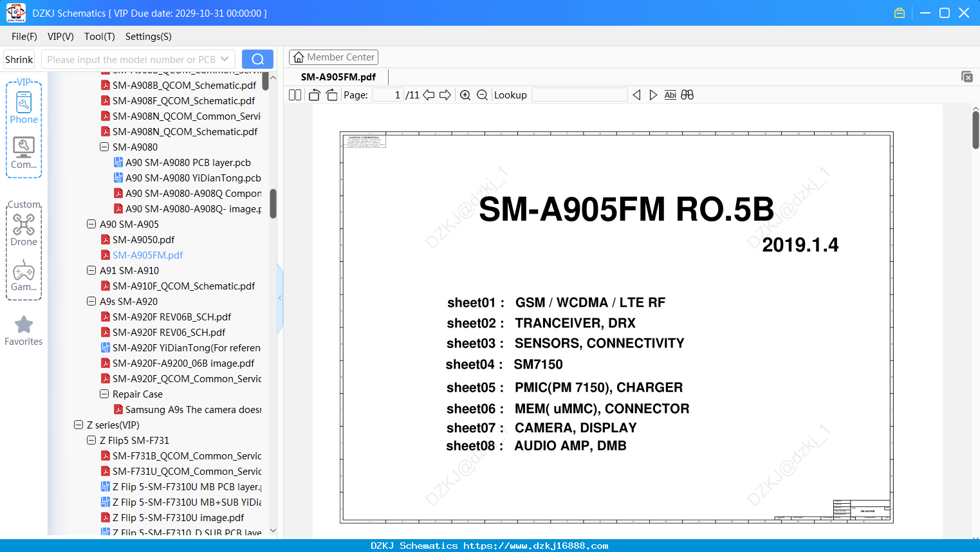Open SM-A9050.pdf in the tree
The height and width of the screenshot is (552, 980).
coord(143,239)
